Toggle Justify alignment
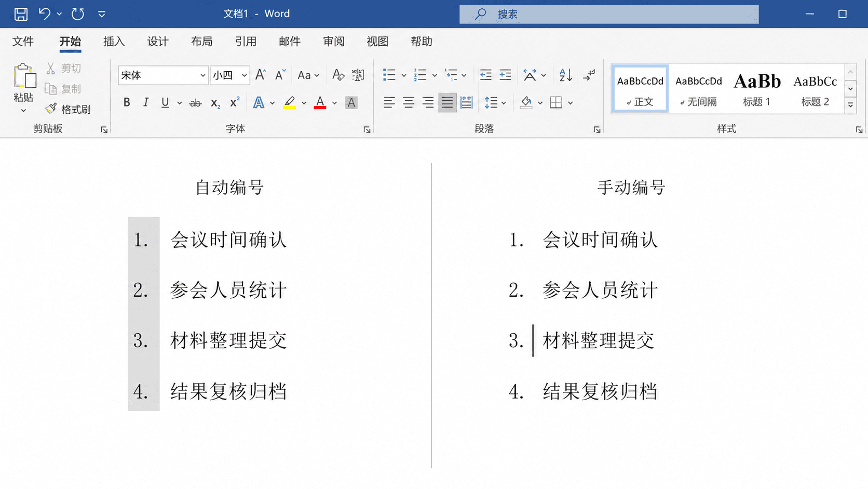Viewport: 868px width, 489px height. click(x=447, y=103)
